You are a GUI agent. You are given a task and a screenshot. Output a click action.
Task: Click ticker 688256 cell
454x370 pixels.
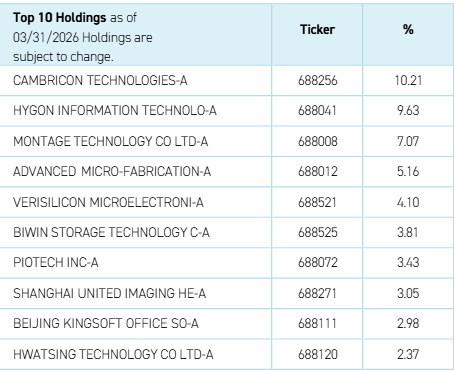[x=317, y=81]
